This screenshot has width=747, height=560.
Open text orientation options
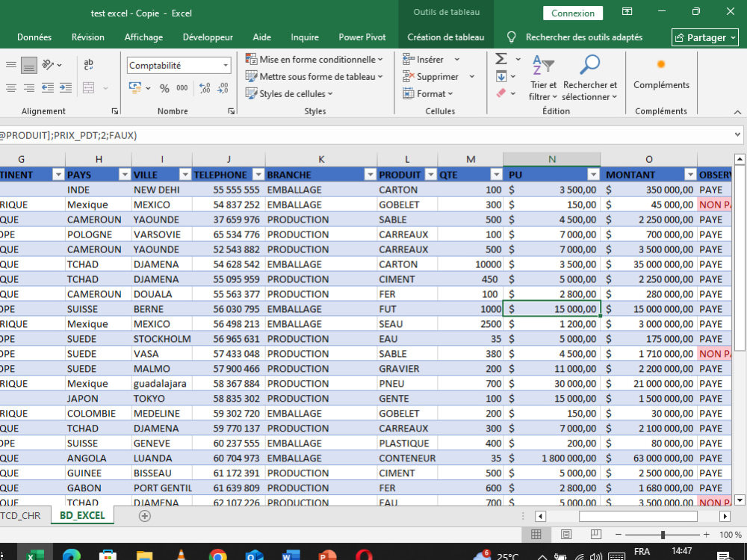click(x=52, y=65)
